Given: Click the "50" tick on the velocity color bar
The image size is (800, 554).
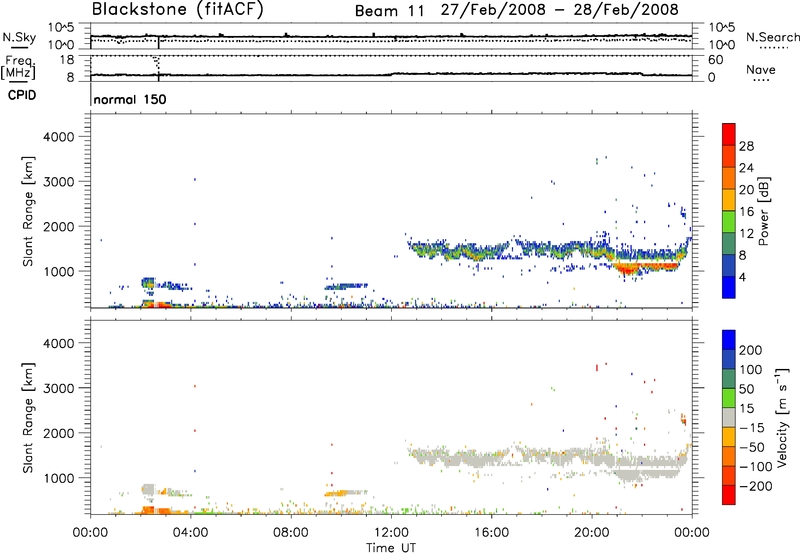Looking at the screenshot, I should click(746, 389).
